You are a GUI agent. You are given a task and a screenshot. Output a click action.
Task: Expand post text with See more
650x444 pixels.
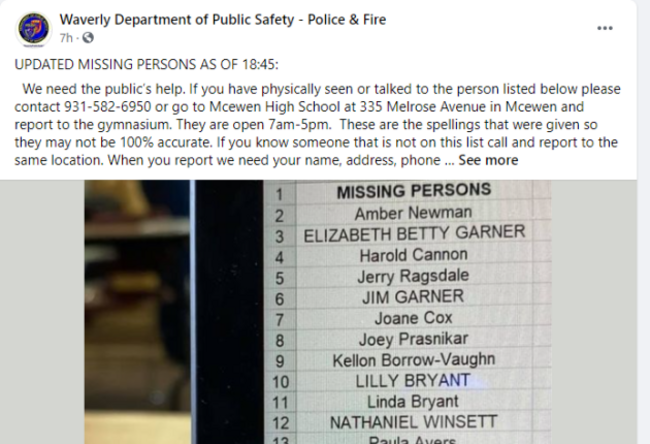488,160
